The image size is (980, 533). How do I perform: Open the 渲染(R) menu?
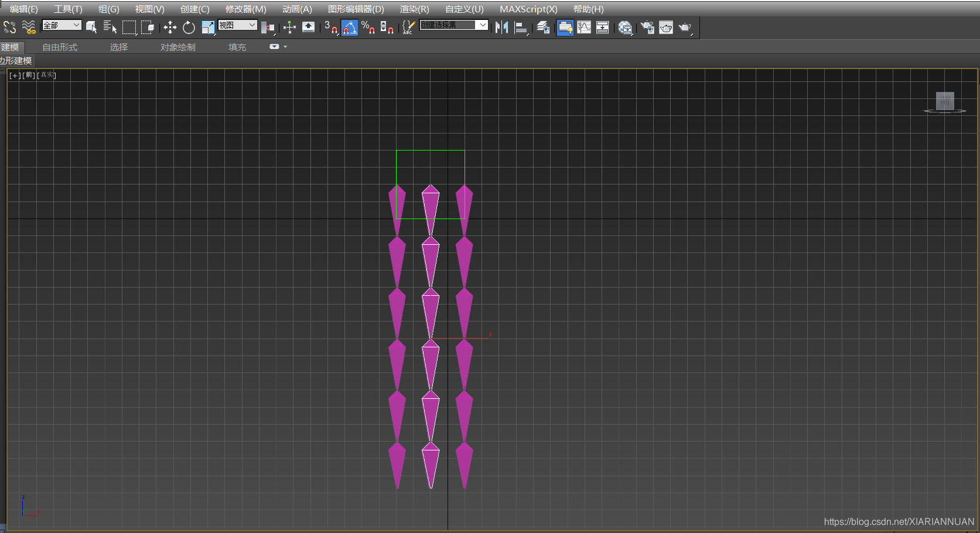point(415,9)
